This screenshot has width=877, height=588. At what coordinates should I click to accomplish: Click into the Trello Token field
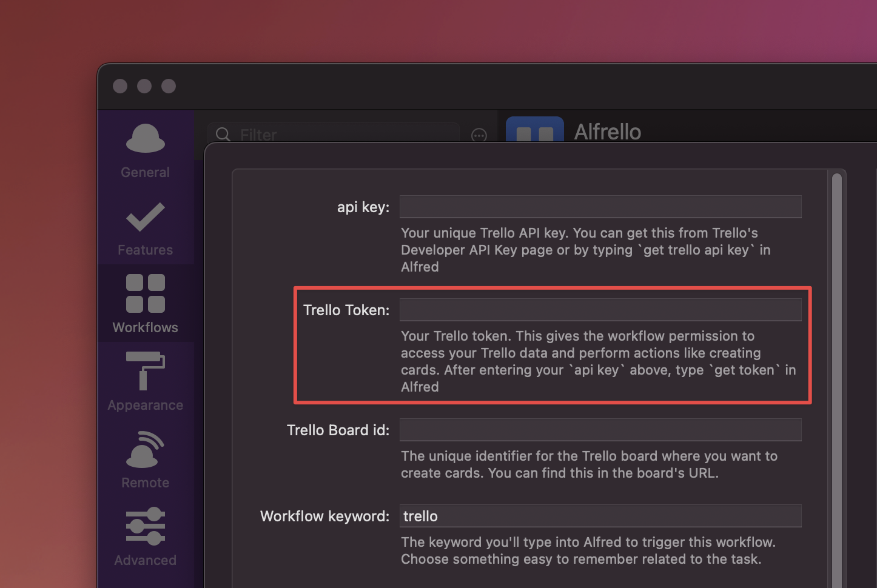click(x=600, y=310)
